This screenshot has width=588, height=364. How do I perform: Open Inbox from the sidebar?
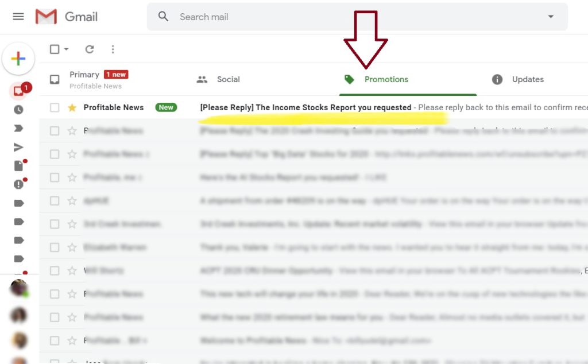coord(18,91)
